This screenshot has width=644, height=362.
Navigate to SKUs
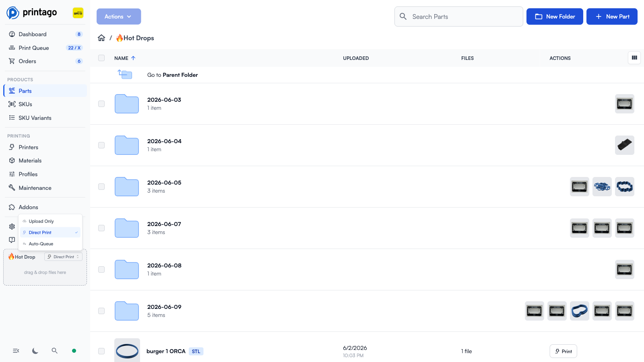click(x=45, y=104)
